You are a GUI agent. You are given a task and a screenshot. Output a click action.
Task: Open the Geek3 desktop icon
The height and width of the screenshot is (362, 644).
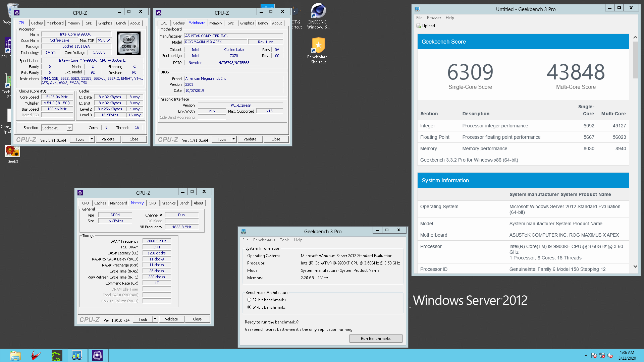12,155
